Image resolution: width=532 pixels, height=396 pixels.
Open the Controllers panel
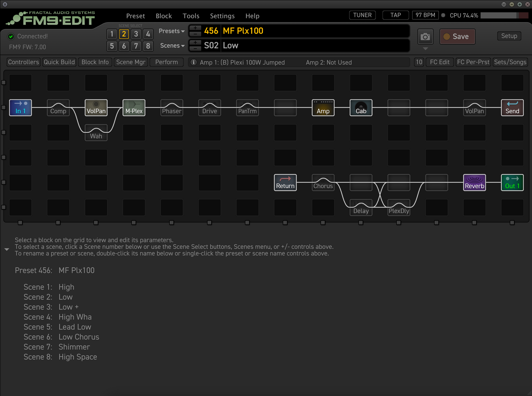[24, 62]
